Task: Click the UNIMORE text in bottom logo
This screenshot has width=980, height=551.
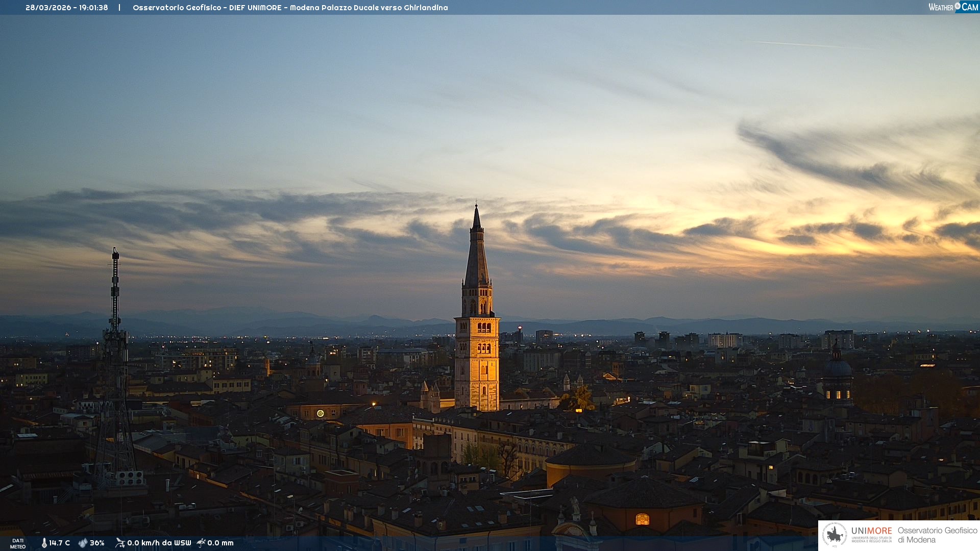Action: (871, 531)
